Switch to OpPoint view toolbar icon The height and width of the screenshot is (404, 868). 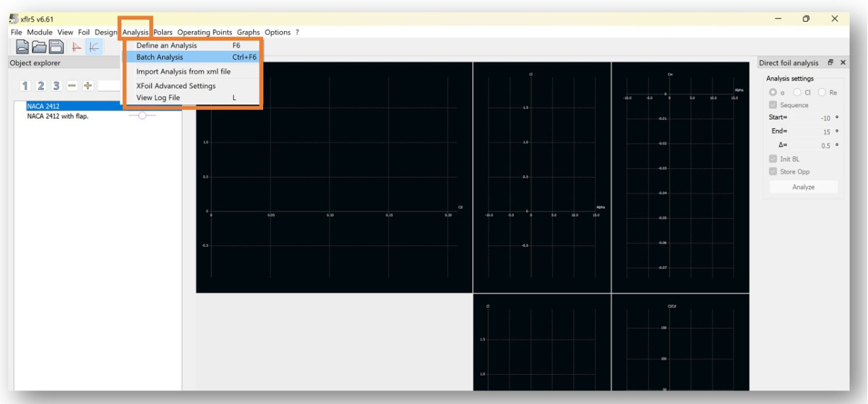(77, 47)
